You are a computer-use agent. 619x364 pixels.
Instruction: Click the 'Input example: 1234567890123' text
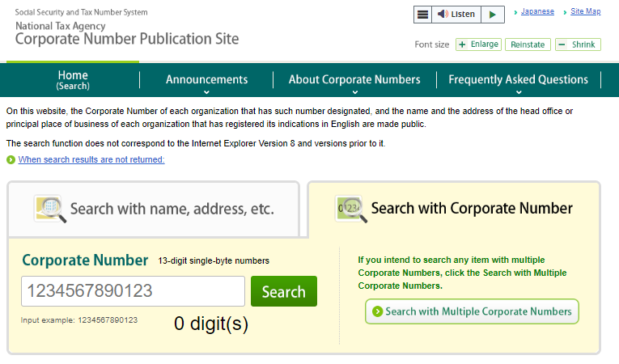pyautogui.click(x=79, y=320)
